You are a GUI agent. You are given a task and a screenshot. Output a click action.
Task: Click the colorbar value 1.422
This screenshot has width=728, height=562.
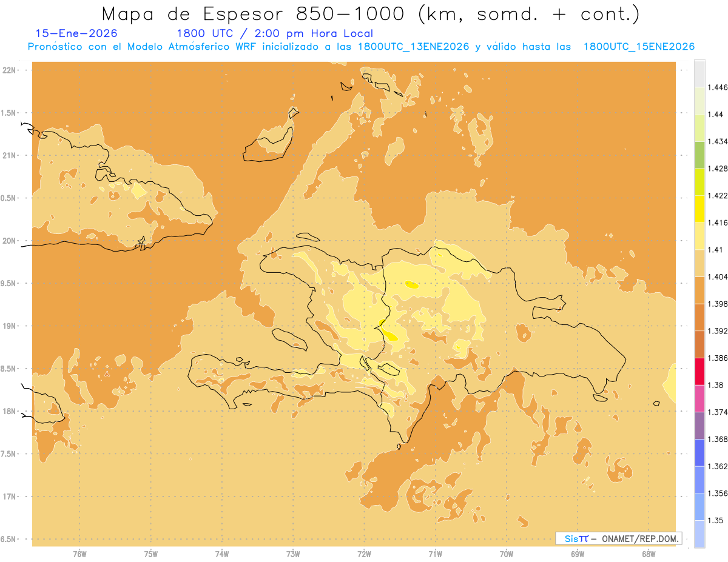719,196
